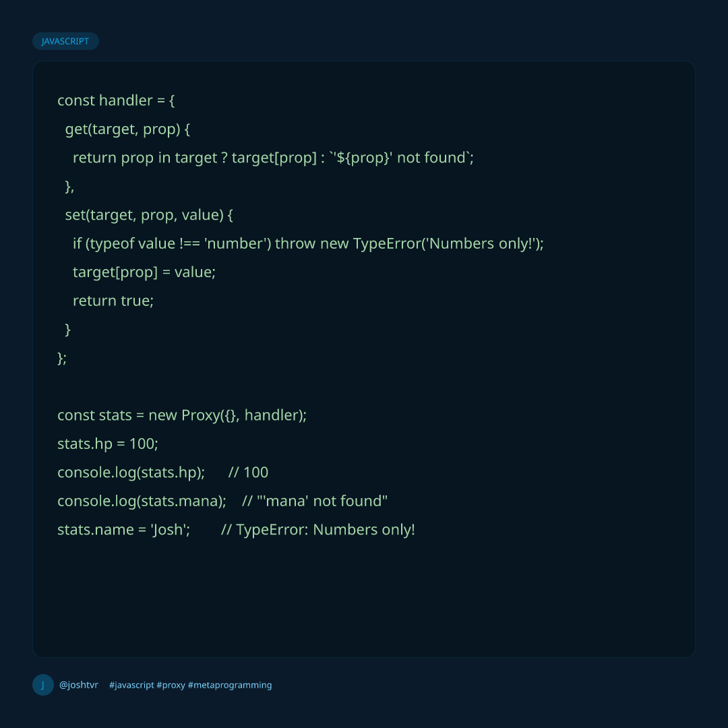The width and height of the screenshot is (728, 728).
Task: Click the 'new Proxy({}, handler)' line
Action: point(182,415)
